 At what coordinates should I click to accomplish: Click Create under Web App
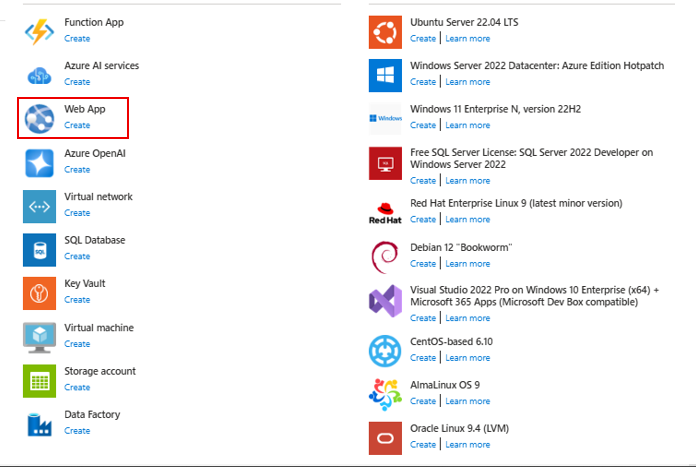click(x=77, y=125)
